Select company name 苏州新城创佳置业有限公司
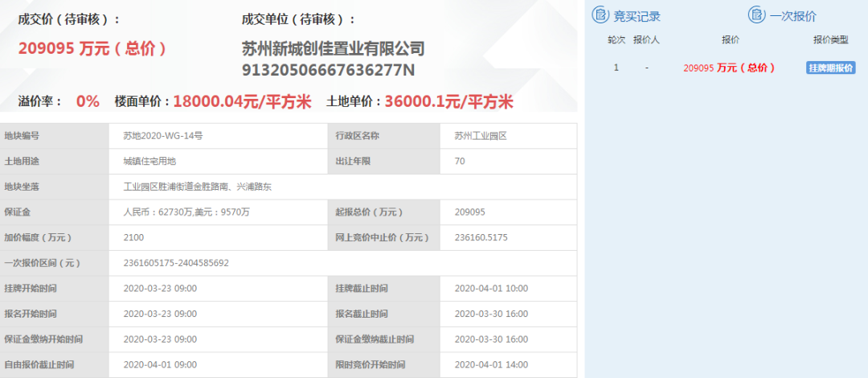Screen dimensions: 868x378 [x=334, y=49]
